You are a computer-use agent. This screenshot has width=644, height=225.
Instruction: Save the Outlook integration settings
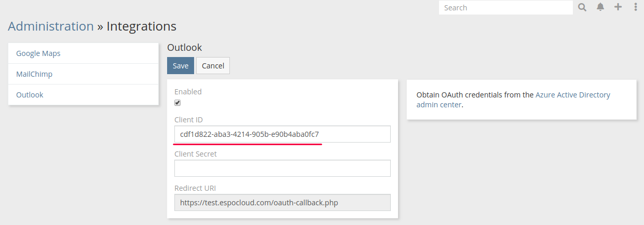181,66
